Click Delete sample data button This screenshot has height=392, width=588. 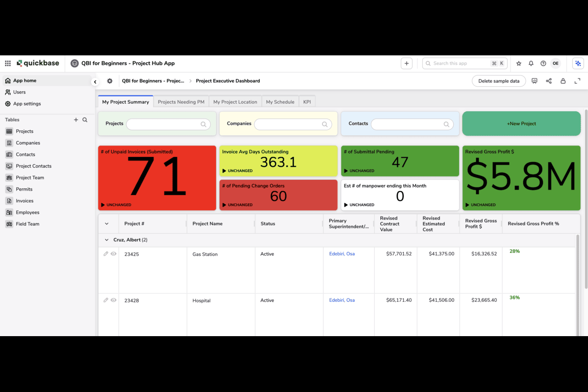click(x=499, y=81)
